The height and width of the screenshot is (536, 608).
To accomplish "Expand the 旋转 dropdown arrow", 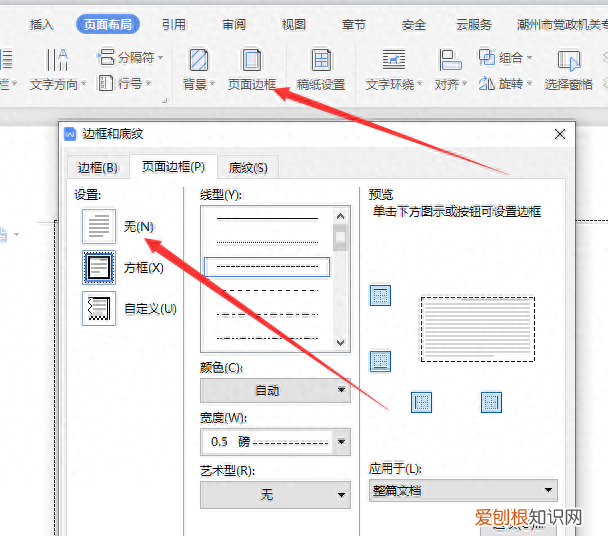I will 529,83.
